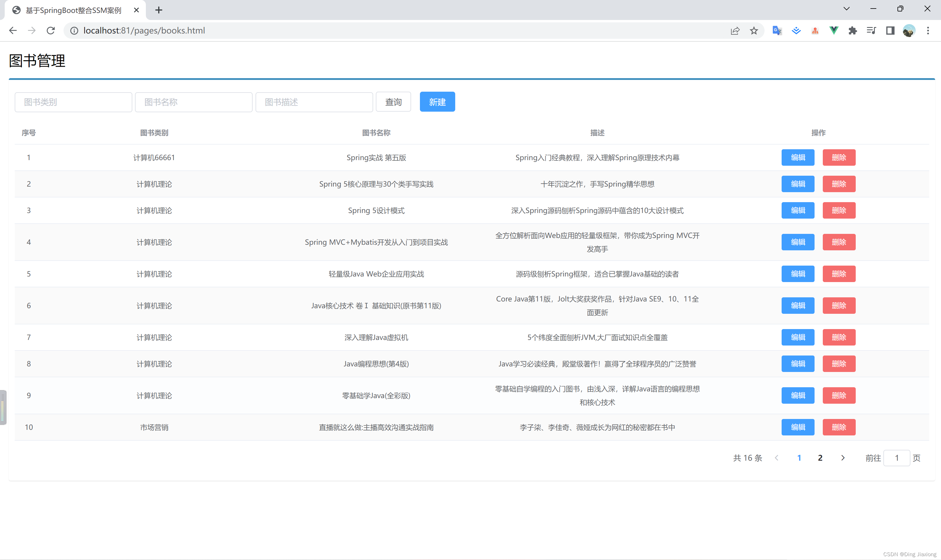Click the 描述 column header
The width and height of the screenshot is (941, 560).
[x=597, y=133]
